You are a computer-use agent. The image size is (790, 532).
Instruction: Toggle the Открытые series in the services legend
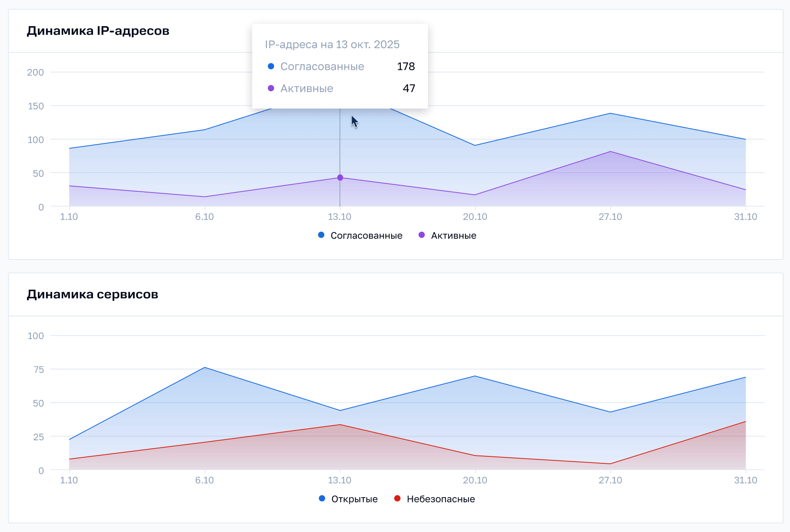coord(354,499)
